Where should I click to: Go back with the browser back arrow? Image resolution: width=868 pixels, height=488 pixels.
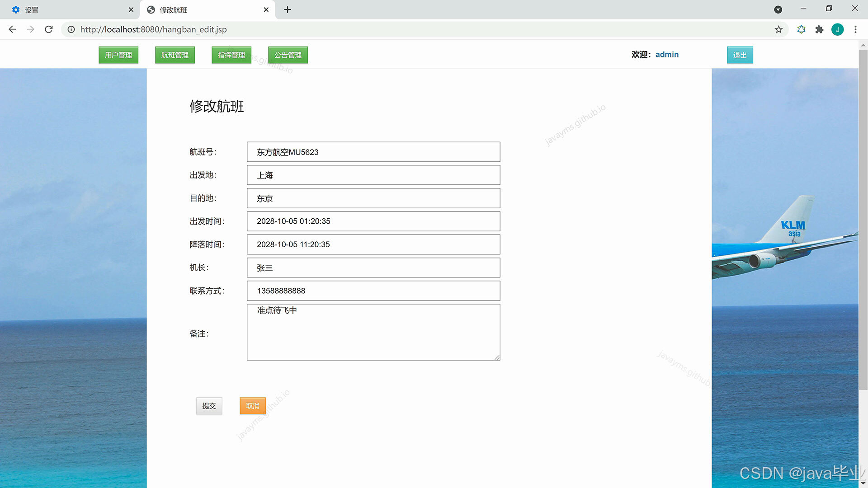pos(12,29)
